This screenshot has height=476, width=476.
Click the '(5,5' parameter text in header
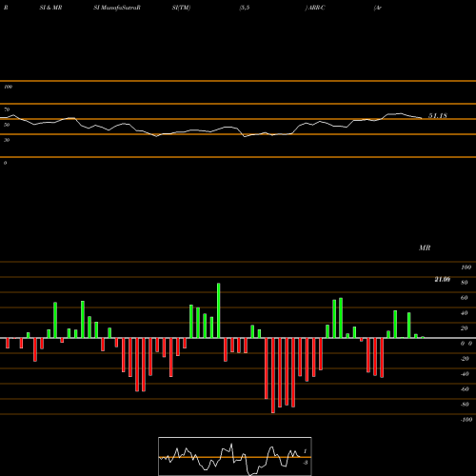point(245,8)
